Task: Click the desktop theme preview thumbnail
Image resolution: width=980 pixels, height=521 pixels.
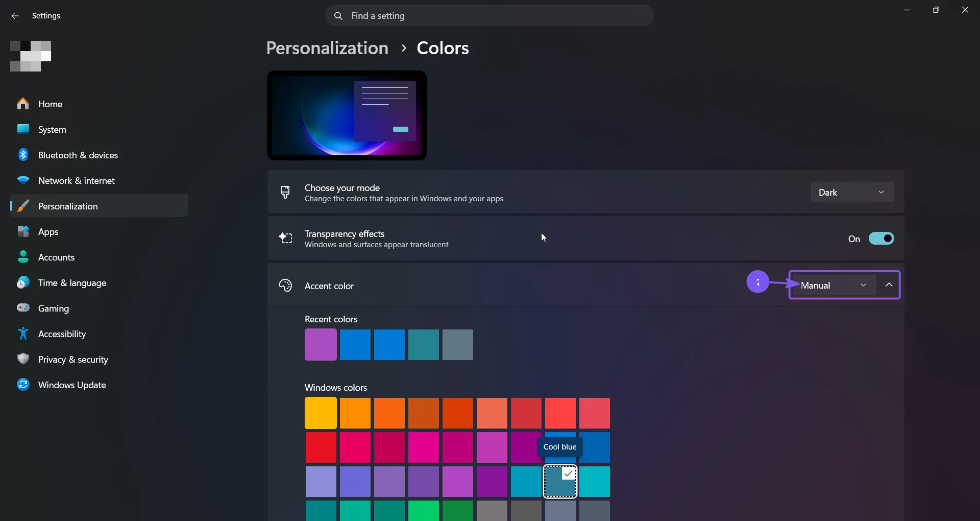Action: (347, 115)
